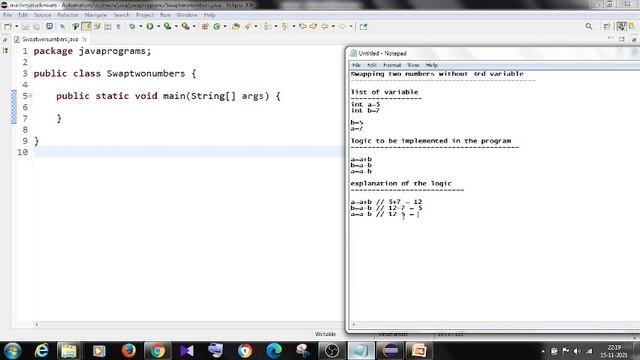The width and height of the screenshot is (640, 360).
Task: Click the 'list of variable' heading in Notepad
Action: coord(384,92)
